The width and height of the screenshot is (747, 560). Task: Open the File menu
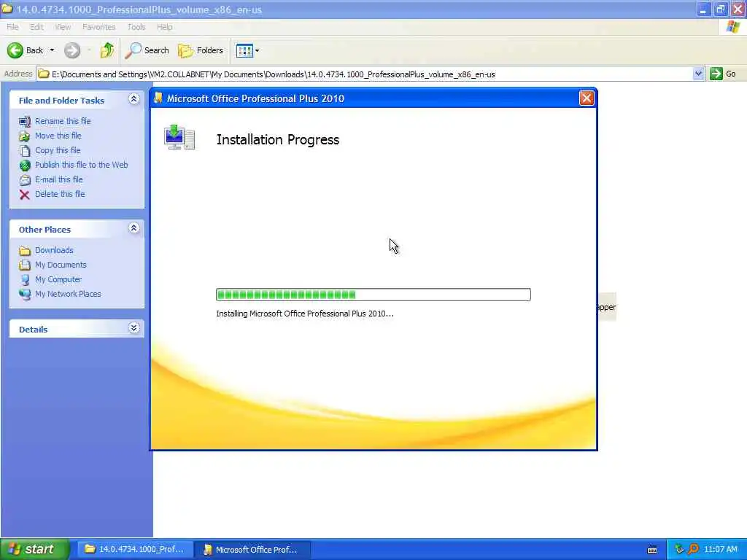12,27
